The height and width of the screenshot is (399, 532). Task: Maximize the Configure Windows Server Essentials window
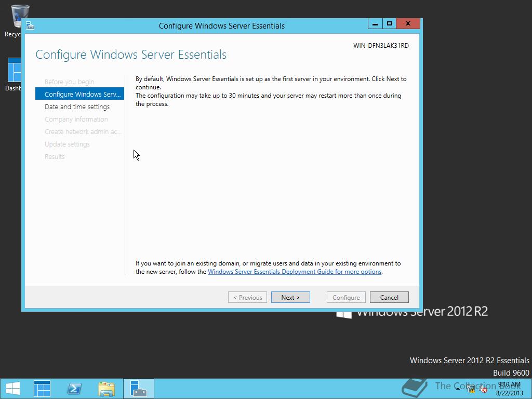point(390,24)
